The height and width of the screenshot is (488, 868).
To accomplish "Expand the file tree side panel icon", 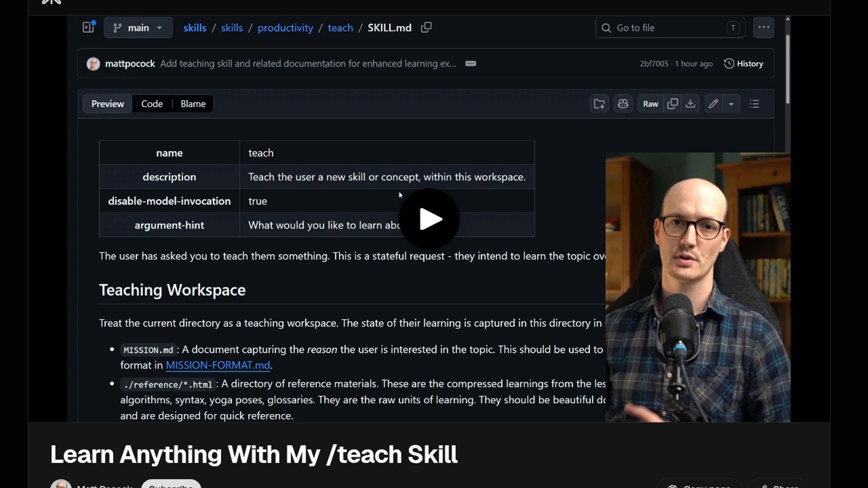I will (x=89, y=28).
